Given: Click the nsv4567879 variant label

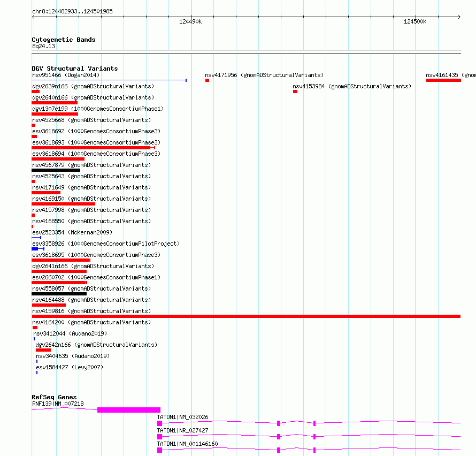Looking at the screenshot, I should (91, 165).
